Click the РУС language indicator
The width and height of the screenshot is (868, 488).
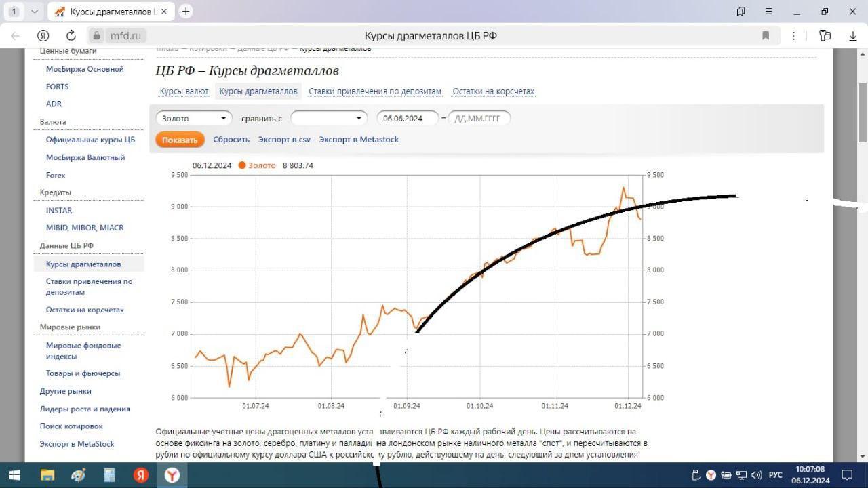776,475
